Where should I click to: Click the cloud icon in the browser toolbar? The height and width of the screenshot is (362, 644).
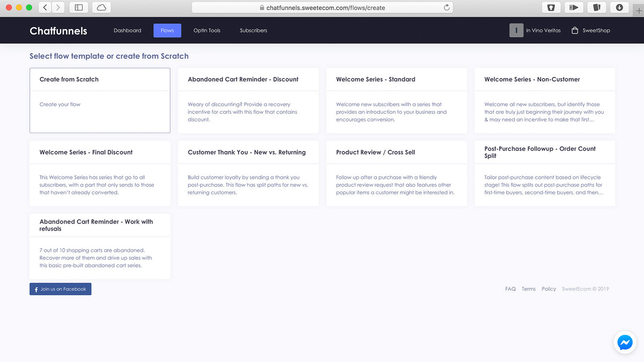click(99, 8)
